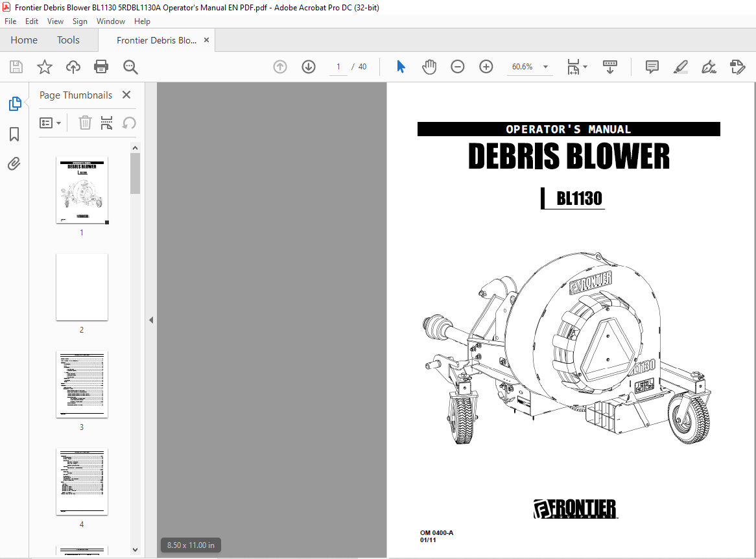Click the insert pages icon in thumbnails panel

pyautogui.click(x=106, y=123)
